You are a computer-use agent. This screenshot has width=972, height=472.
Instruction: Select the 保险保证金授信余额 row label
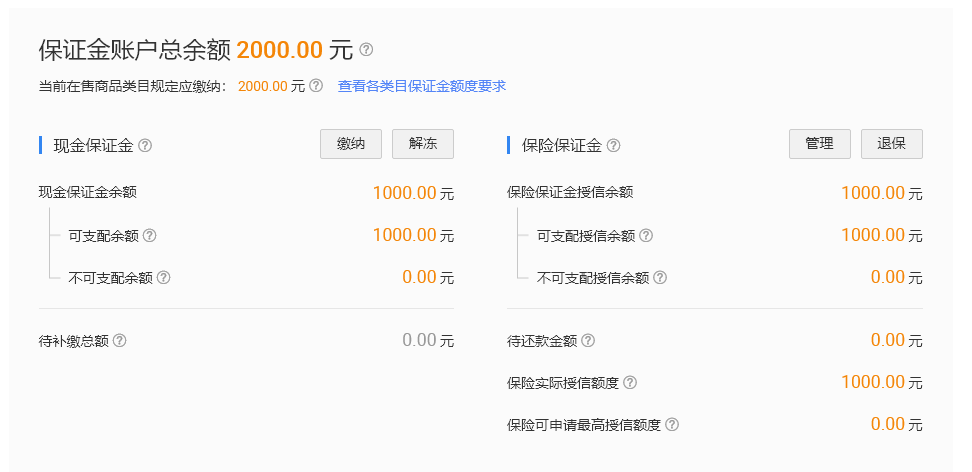point(570,192)
